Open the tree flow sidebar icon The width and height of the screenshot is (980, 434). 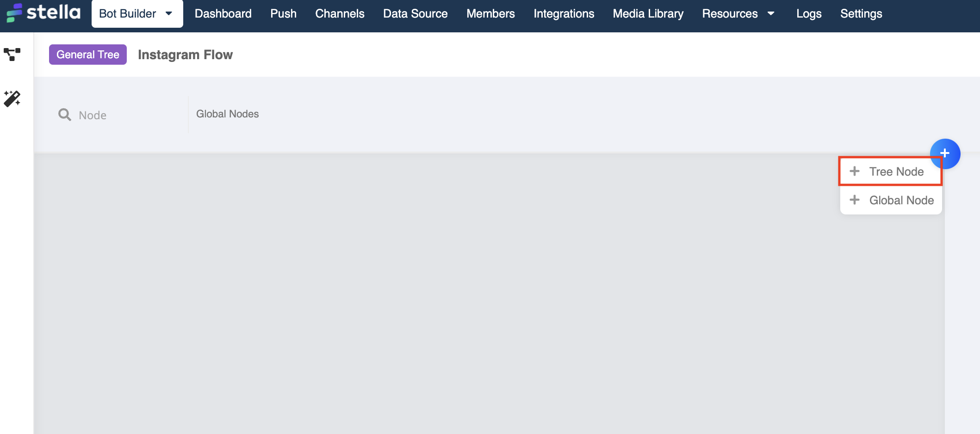12,55
